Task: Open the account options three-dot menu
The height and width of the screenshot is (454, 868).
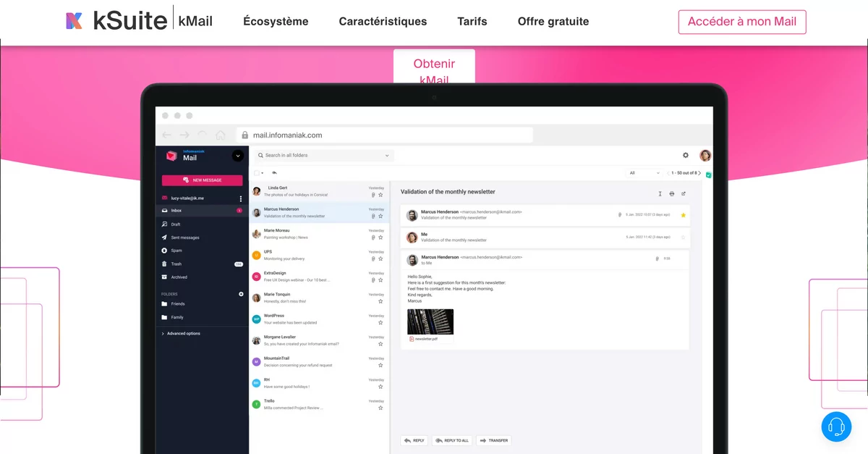Action: click(241, 198)
